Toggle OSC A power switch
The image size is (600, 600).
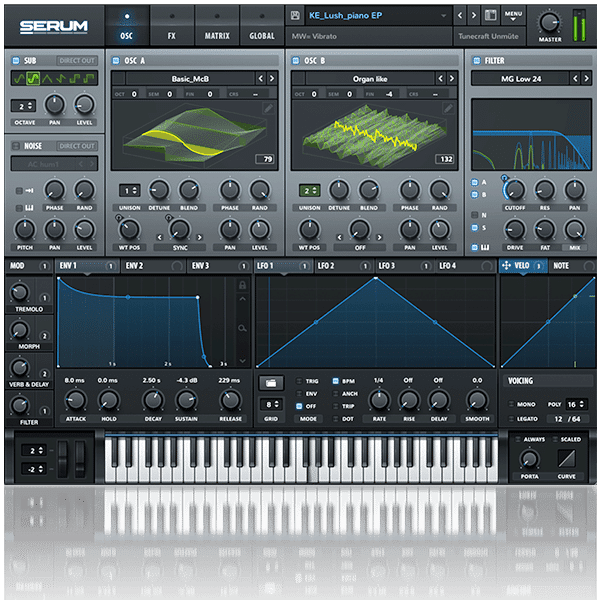[x=116, y=60]
